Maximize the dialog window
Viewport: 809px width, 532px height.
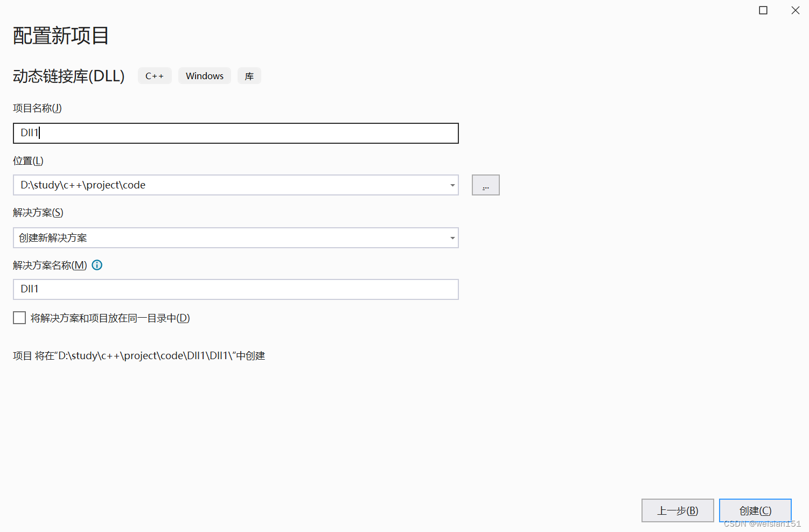click(763, 10)
